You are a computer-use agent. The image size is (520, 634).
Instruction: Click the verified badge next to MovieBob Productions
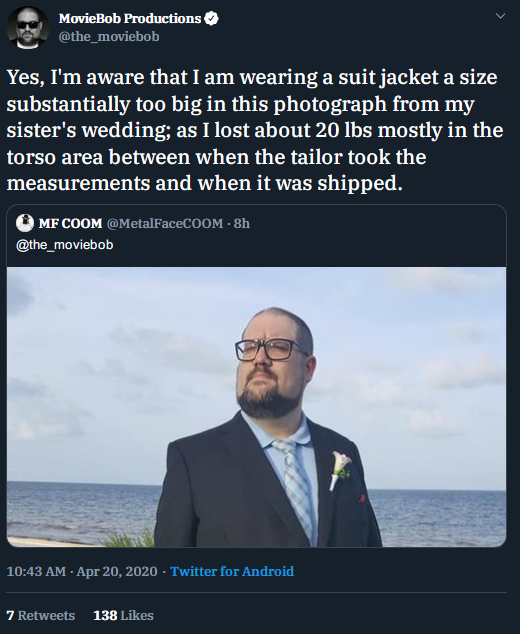point(211,19)
